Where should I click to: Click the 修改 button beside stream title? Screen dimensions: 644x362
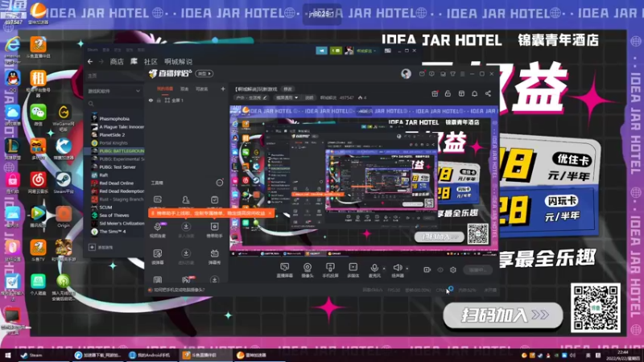tap(287, 88)
